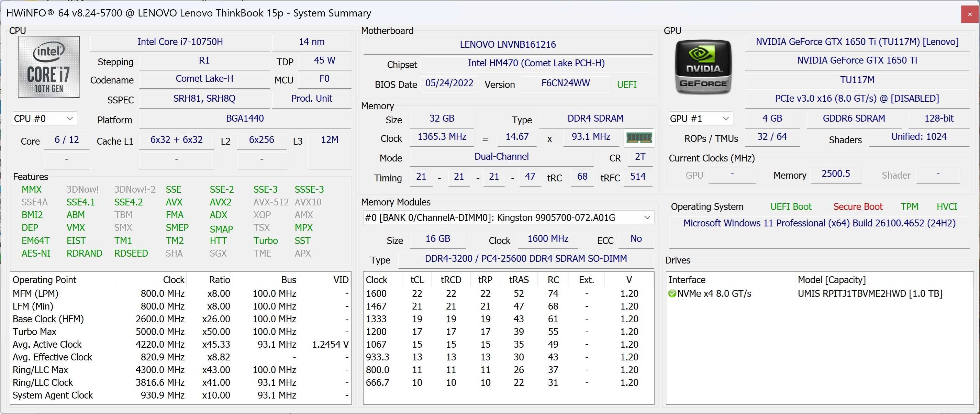Image resolution: width=980 pixels, height=414 pixels.
Task: Open the GPU #1 selector dropdown
Action: 700,119
